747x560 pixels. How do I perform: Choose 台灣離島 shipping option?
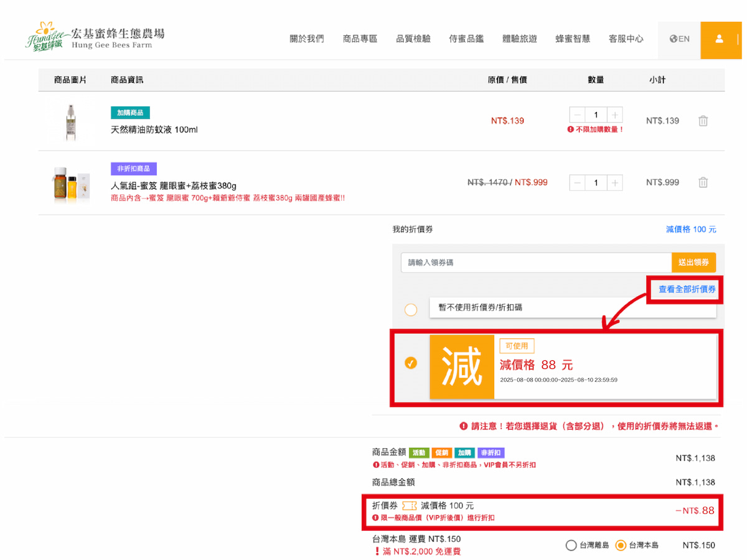pyautogui.click(x=571, y=546)
